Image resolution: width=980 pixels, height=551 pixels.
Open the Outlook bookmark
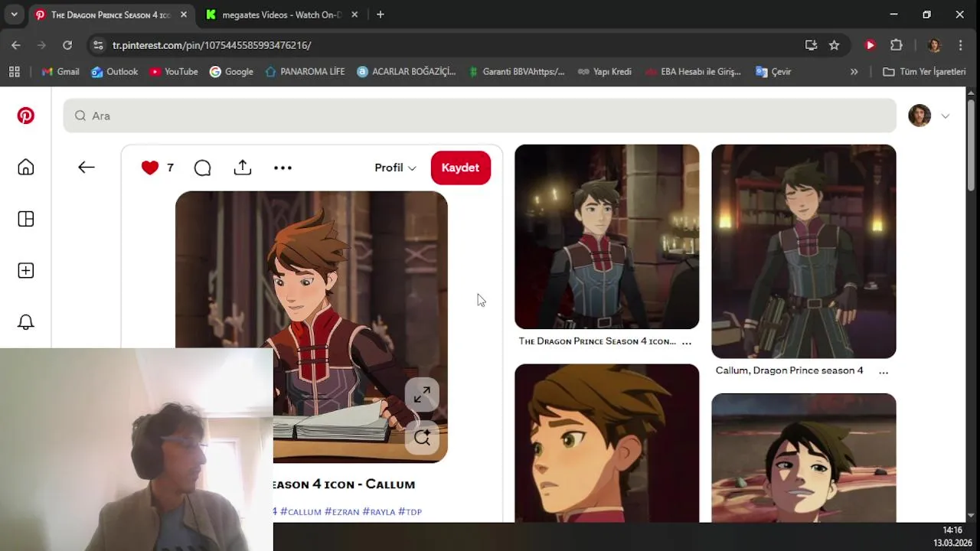pos(115,71)
